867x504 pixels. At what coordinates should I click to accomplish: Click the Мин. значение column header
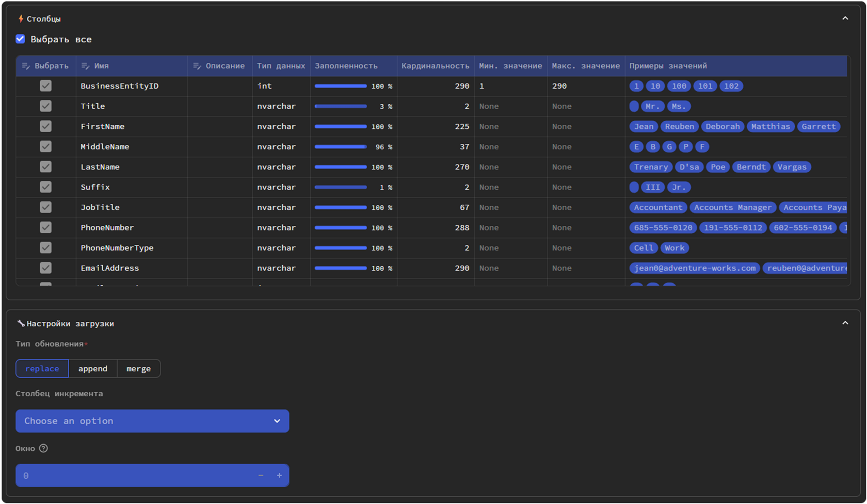pyautogui.click(x=510, y=66)
